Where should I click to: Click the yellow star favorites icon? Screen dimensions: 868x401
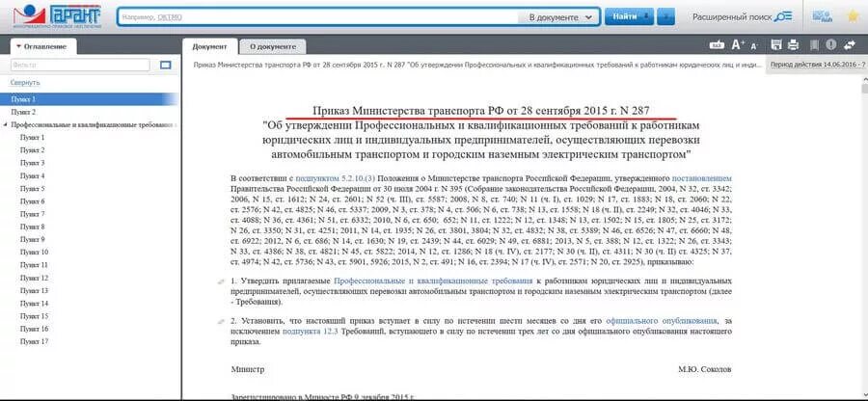pos(853,16)
